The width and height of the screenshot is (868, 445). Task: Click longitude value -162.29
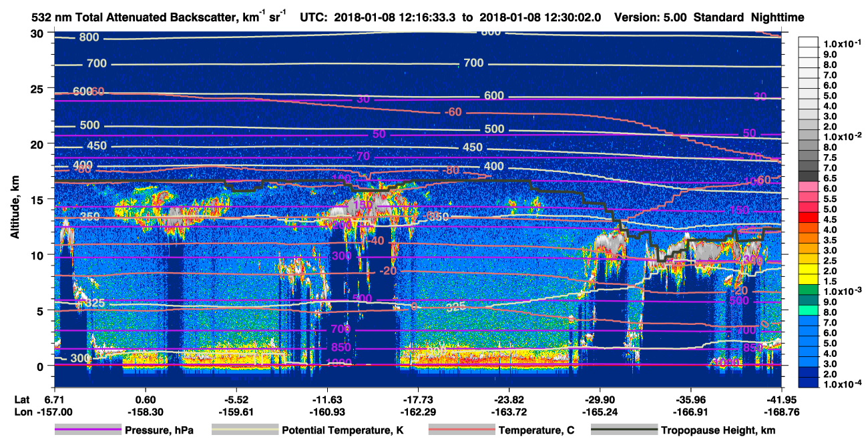(x=418, y=411)
